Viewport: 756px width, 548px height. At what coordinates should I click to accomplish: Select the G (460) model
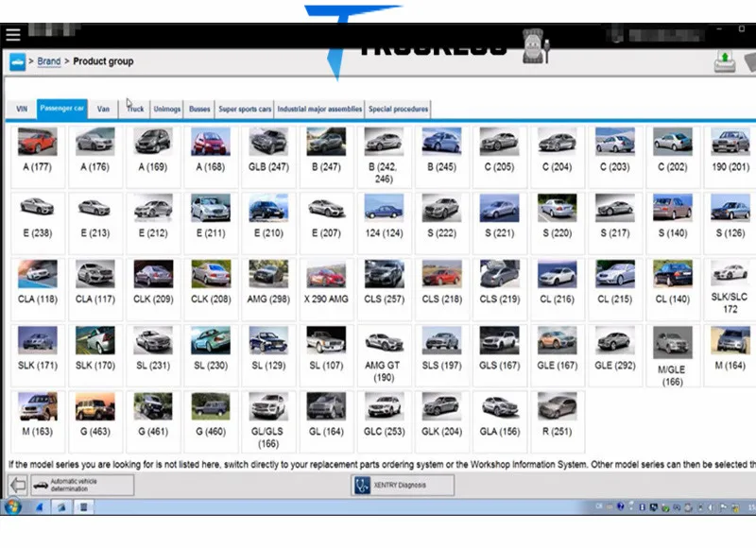click(211, 421)
